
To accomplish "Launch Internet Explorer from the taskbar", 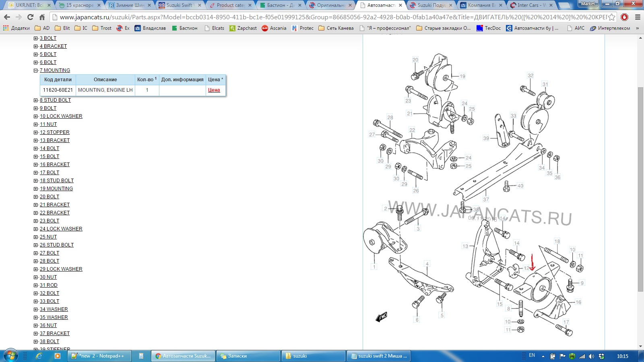I will pos(39,356).
